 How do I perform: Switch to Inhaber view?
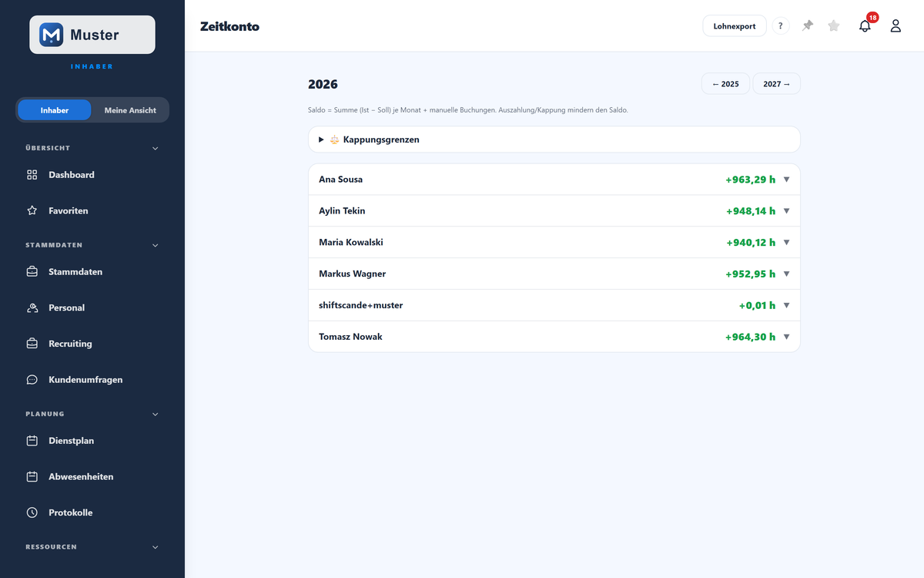pyautogui.click(x=55, y=110)
